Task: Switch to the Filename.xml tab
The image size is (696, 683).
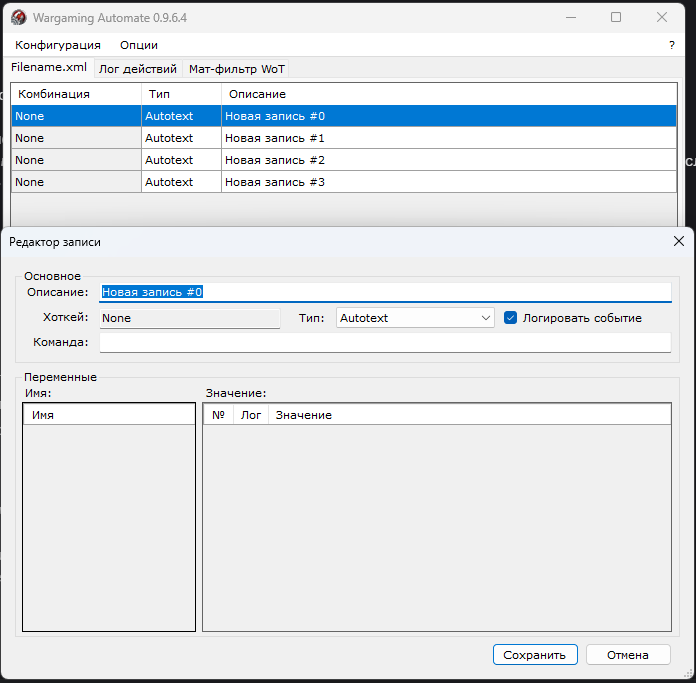Action: point(49,67)
